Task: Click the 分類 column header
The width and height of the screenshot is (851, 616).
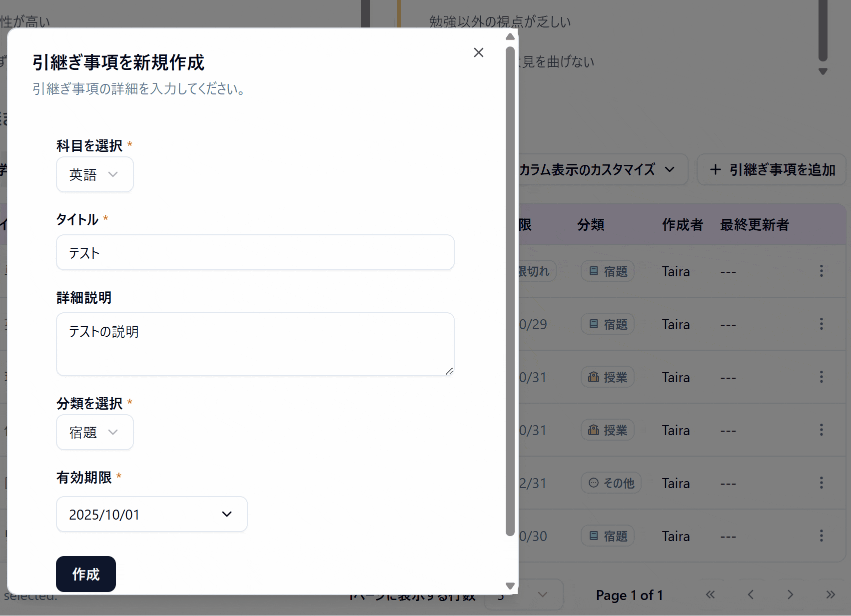Action: (x=591, y=224)
